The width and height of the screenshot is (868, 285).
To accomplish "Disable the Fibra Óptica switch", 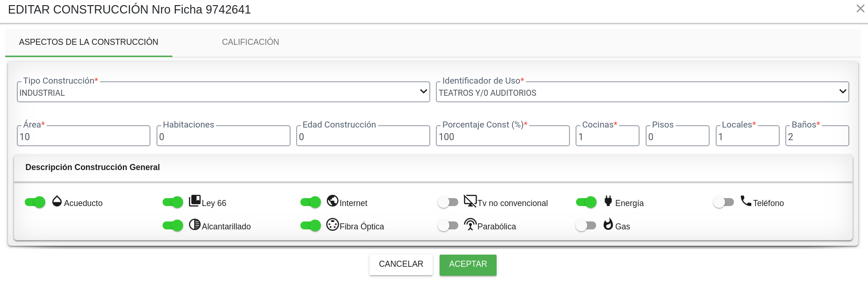I will (x=311, y=226).
